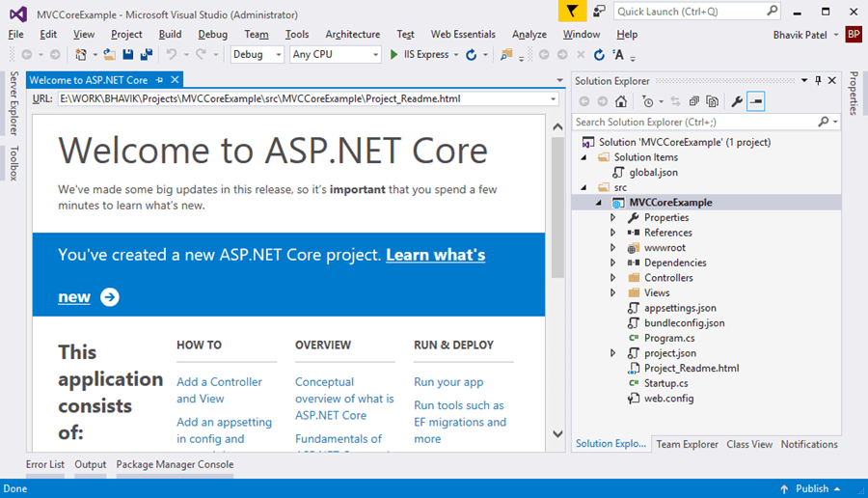Switch to the Team Explorer tab
This screenshot has height=498, width=868.
tap(687, 444)
